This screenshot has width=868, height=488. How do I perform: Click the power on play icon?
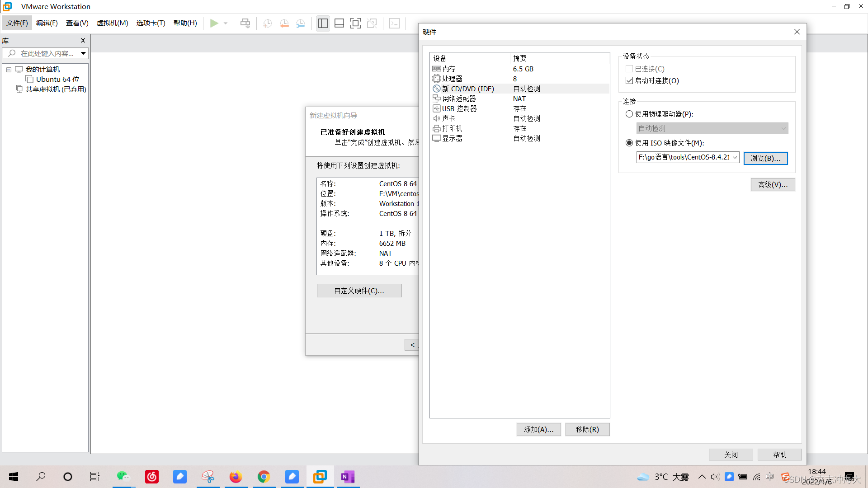point(214,23)
